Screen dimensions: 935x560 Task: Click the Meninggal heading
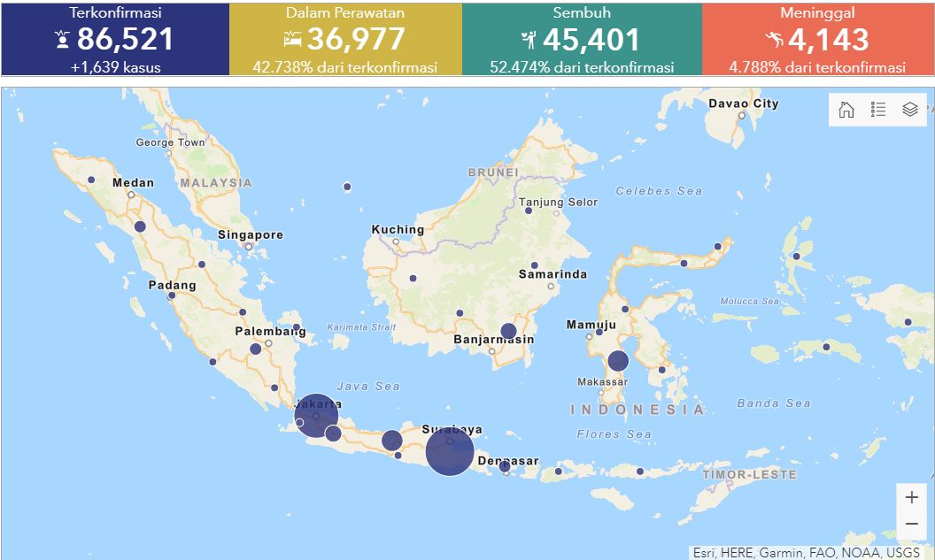click(817, 12)
